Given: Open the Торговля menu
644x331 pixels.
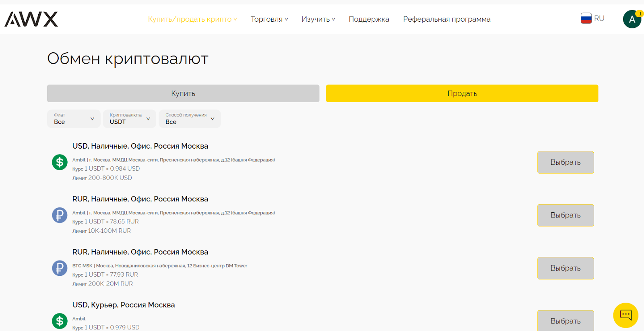Looking at the screenshot, I should point(269,19).
